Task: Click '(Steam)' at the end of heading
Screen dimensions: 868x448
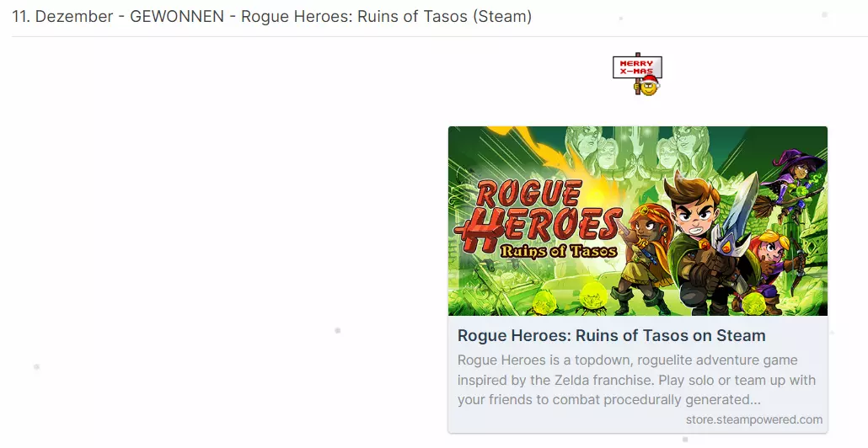Action: tap(502, 17)
